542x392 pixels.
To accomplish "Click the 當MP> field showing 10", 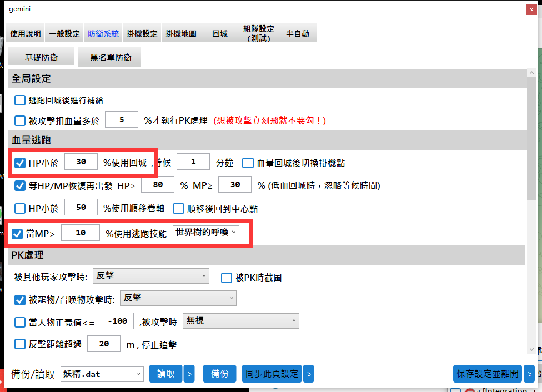I will pyautogui.click(x=81, y=233).
